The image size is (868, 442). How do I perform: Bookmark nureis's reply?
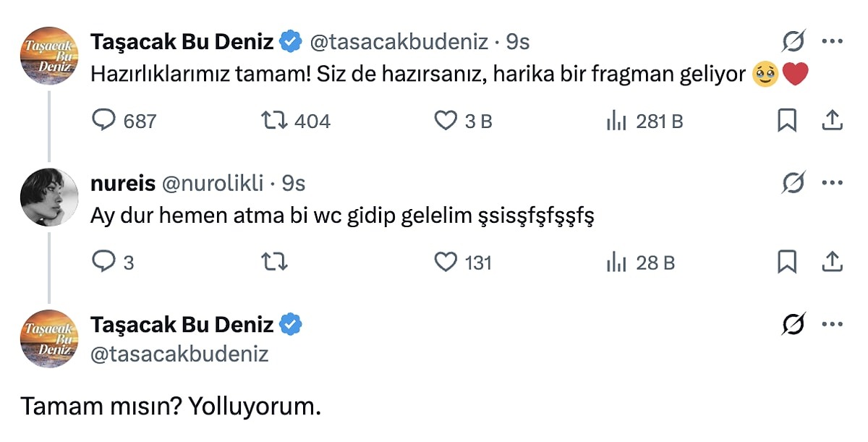[786, 262]
